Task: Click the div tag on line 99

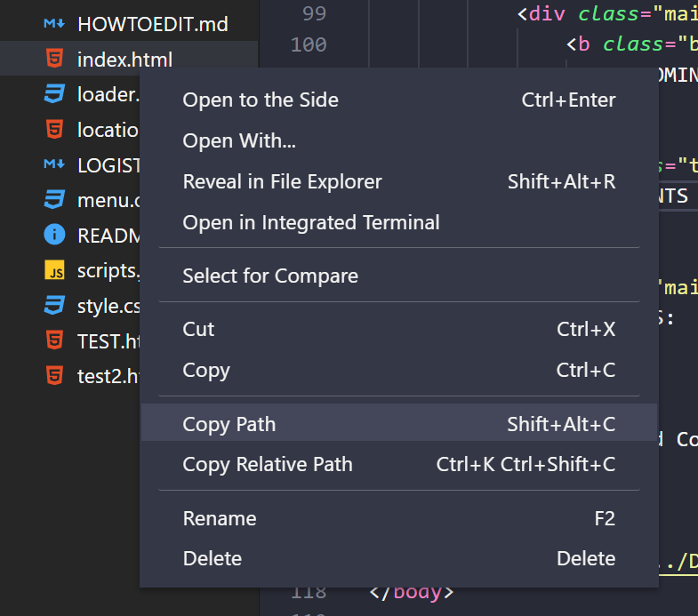Action: (547, 14)
